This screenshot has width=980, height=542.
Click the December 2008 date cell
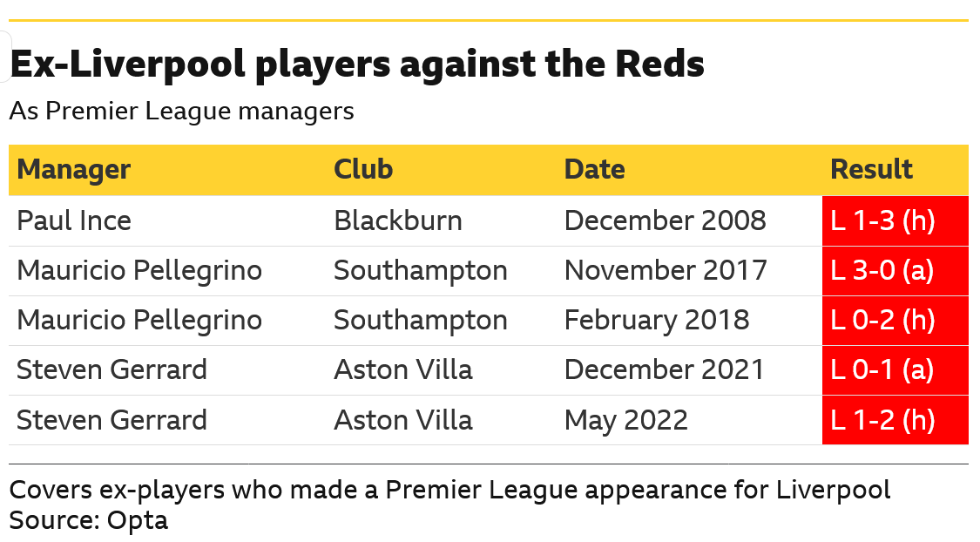pos(665,220)
